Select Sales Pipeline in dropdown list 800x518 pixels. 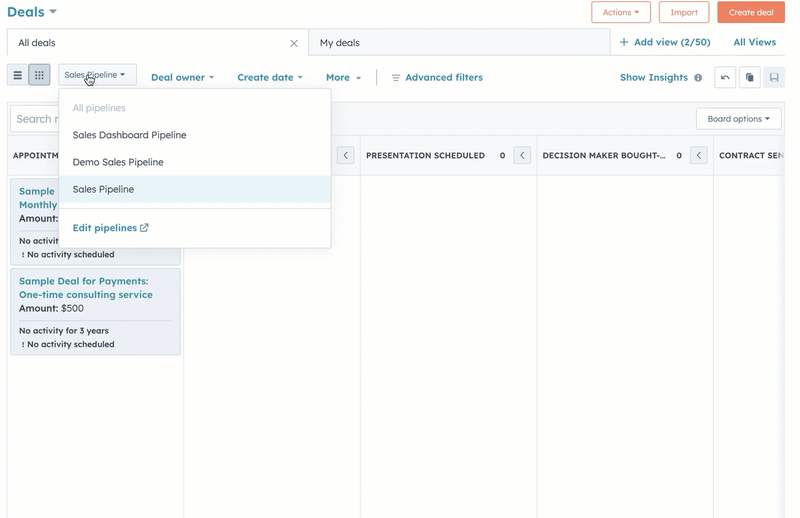[103, 189]
